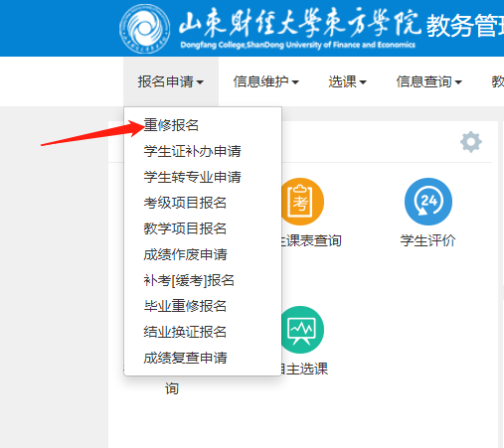Open the orange exam clipboard icon
This screenshot has width=504, height=448.
point(302,202)
